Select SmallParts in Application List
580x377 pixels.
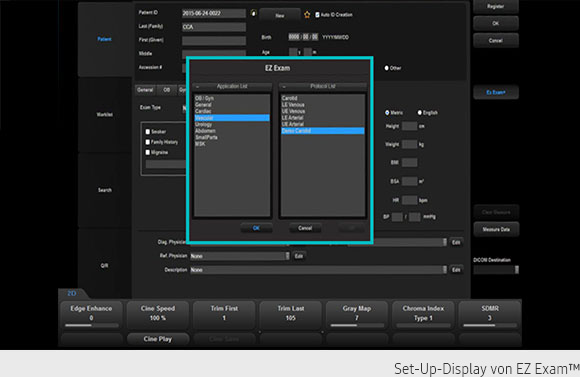(232, 138)
